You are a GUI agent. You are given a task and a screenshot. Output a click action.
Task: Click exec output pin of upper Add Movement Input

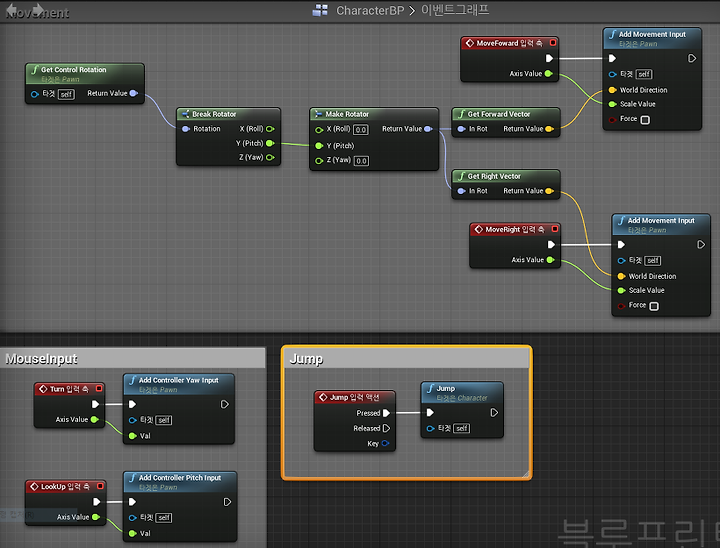coord(692,58)
